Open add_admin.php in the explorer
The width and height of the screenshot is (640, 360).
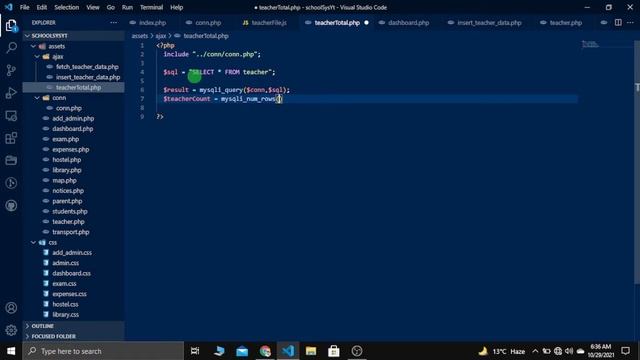pyautogui.click(x=73, y=118)
